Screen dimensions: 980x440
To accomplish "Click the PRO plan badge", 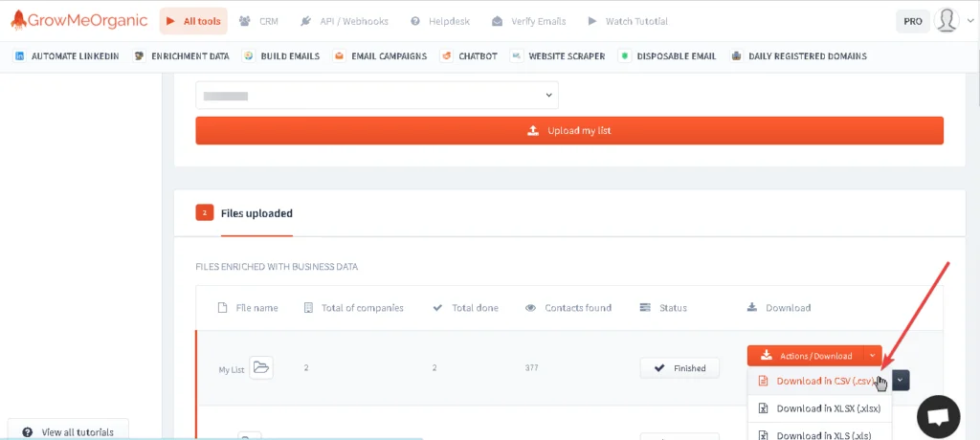I will (x=912, y=21).
